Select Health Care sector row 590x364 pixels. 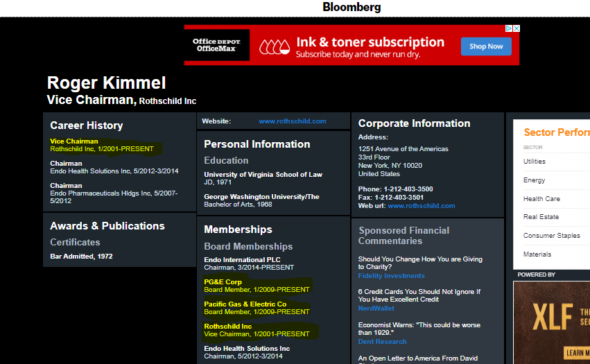[541, 199]
